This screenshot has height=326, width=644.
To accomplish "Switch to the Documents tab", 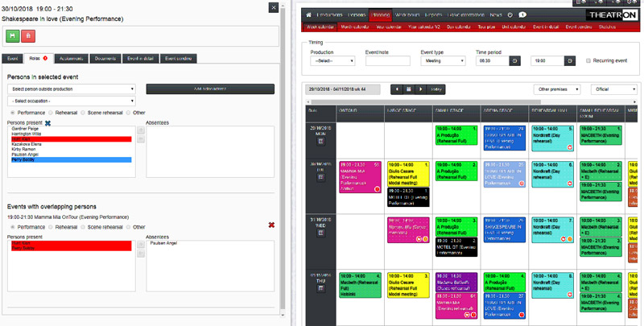I will [x=105, y=59].
